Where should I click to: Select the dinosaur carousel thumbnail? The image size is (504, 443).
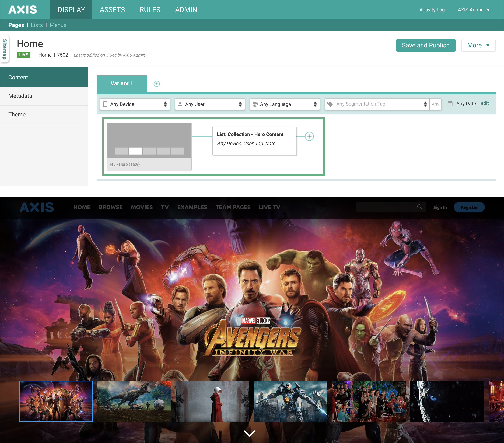click(x=134, y=401)
